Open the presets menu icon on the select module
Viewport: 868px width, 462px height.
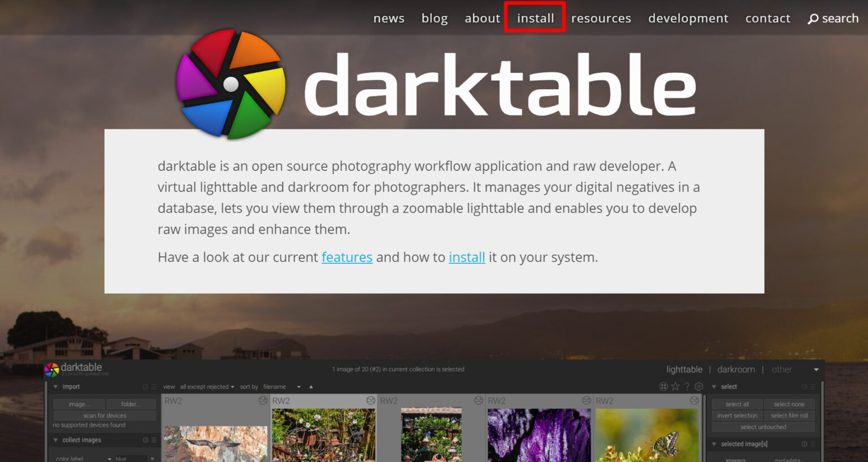click(813, 386)
